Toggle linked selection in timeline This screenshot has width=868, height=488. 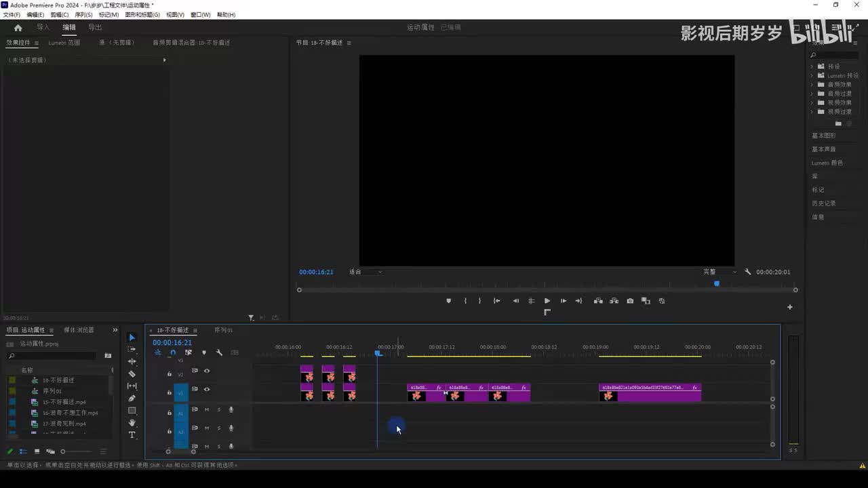[x=189, y=352]
